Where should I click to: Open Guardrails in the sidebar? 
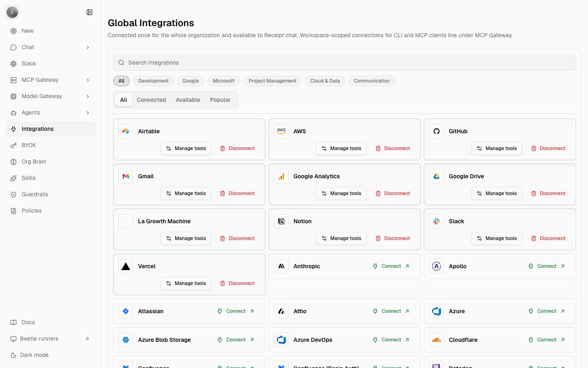50,194
